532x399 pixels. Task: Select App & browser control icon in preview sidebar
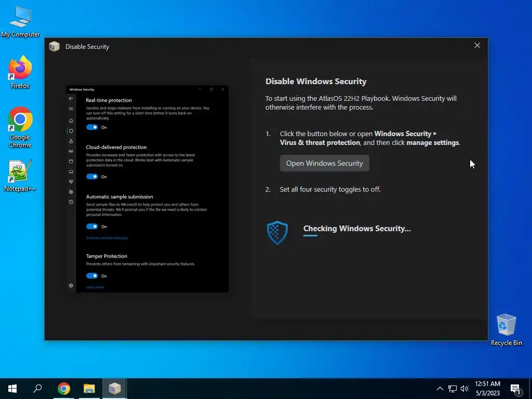[x=71, y=162]
